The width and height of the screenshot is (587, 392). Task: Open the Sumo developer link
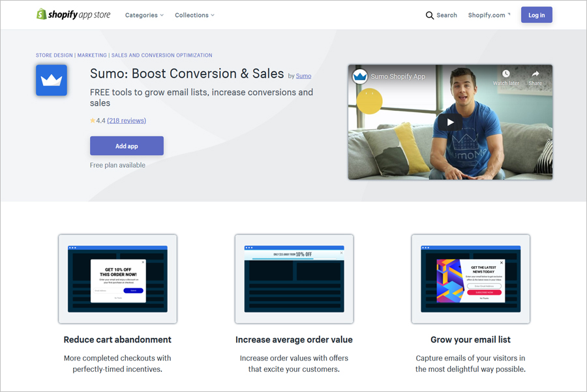303,76
